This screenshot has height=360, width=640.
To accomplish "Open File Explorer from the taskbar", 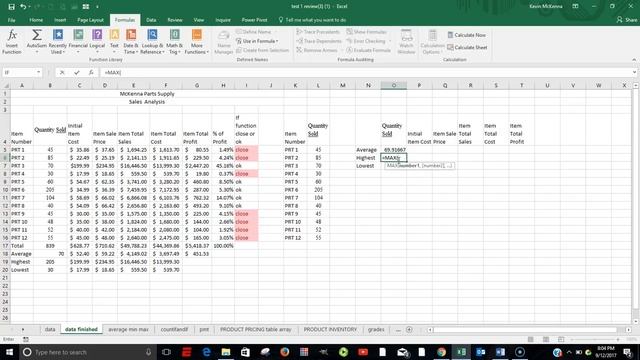I will tap(226, 352).
